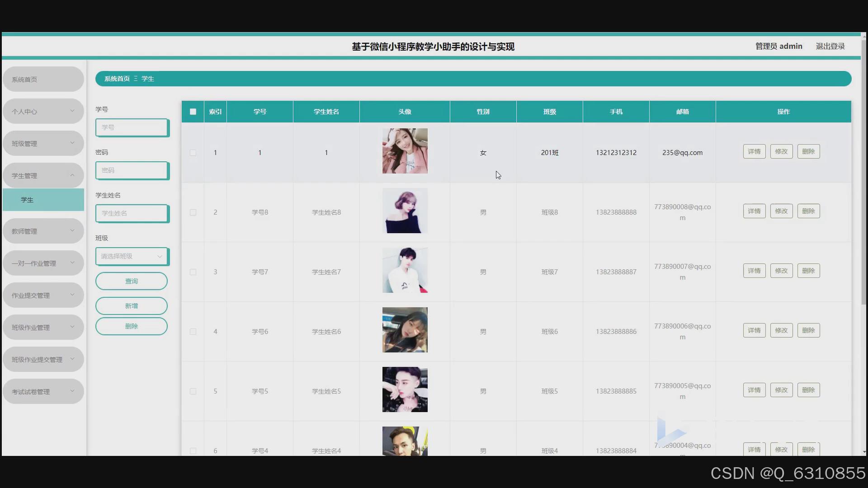Click the avatar of student 学号5

coord(405,389)
